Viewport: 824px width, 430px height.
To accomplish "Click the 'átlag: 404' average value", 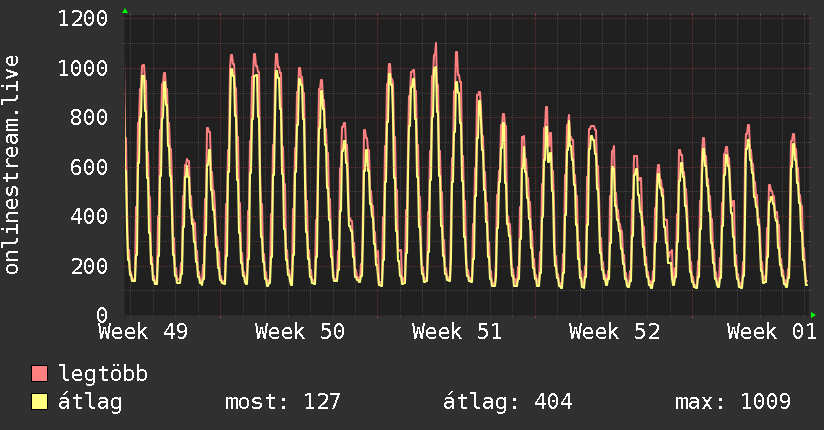I will pos(508,402).
